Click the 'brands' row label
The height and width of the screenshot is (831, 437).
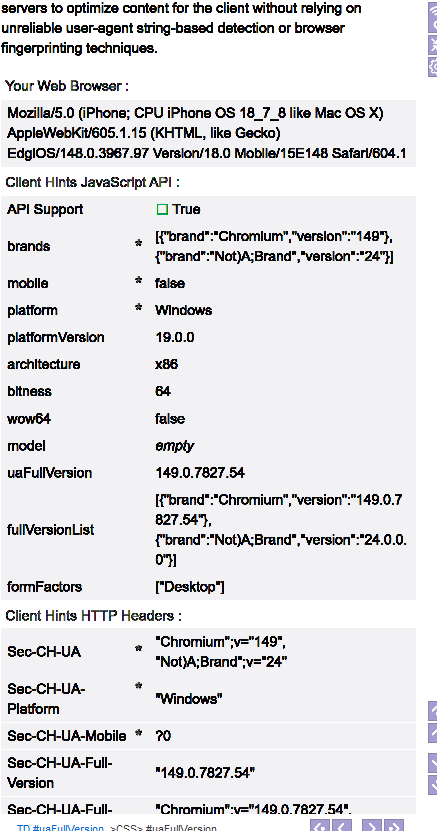[x=29, y=246]
